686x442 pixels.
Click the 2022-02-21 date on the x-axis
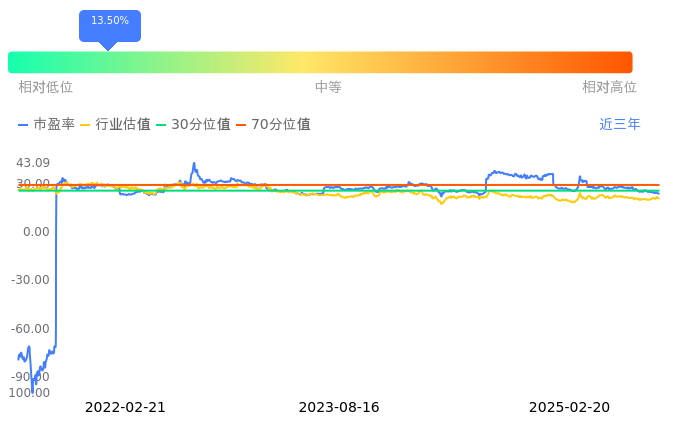tap(125, 407)
